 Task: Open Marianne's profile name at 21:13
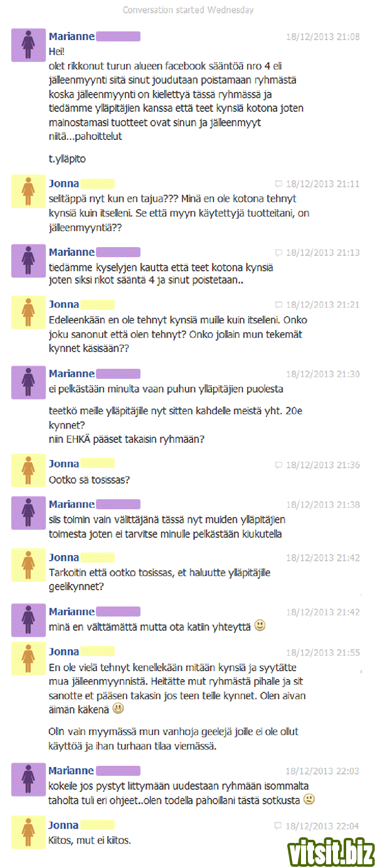pyautogui.click(x=71, y=252)
